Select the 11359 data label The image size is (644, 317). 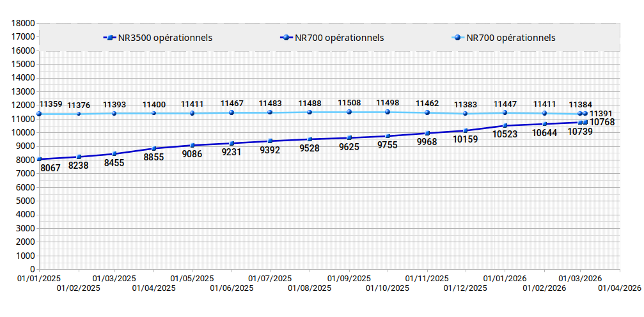coord(51,104)
